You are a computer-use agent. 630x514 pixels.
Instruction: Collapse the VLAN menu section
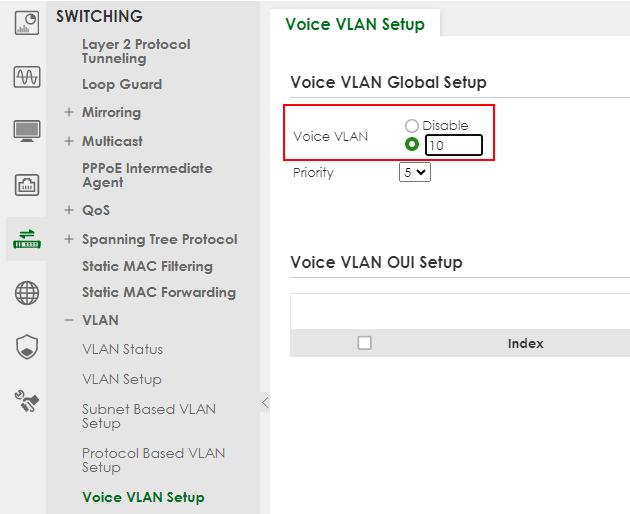pos(69,320)
